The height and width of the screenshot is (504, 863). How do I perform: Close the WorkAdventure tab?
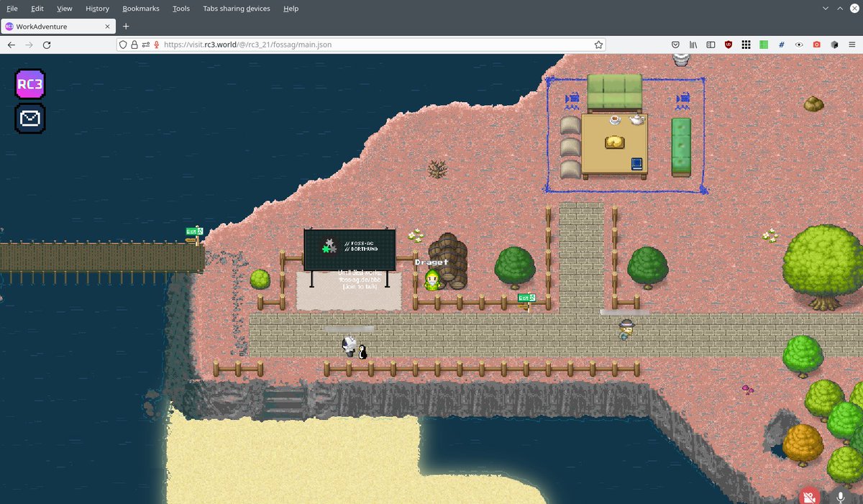coord(108,27)
